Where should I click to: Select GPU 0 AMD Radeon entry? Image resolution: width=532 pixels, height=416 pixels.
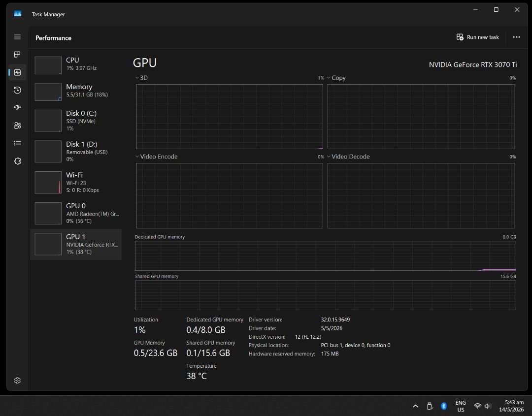tap(76, 213)
